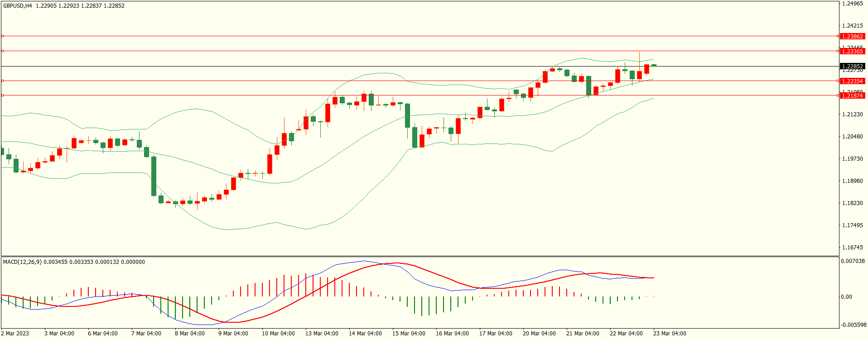
Task: Click the 22 Mar 04:00 date label
Action: click(x=626, y=334)
